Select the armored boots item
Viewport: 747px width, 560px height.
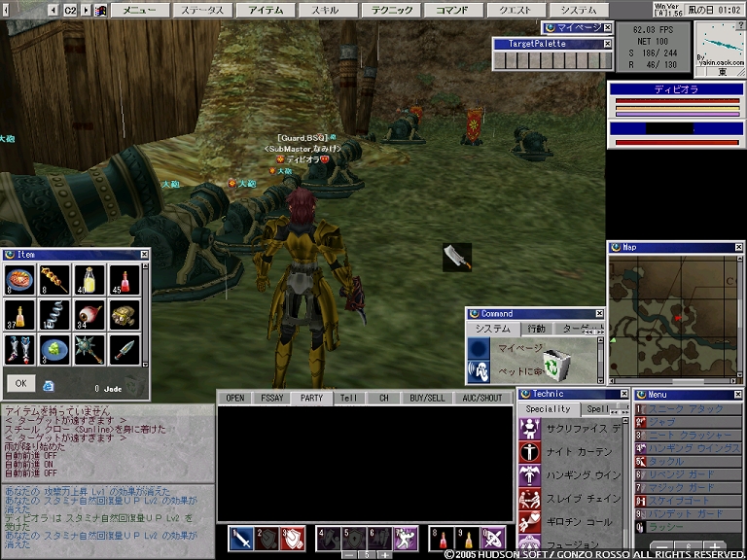19,350
